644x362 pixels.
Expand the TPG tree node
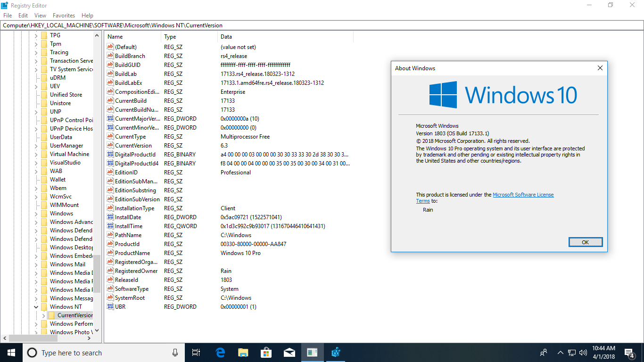(x=36, y=35)
